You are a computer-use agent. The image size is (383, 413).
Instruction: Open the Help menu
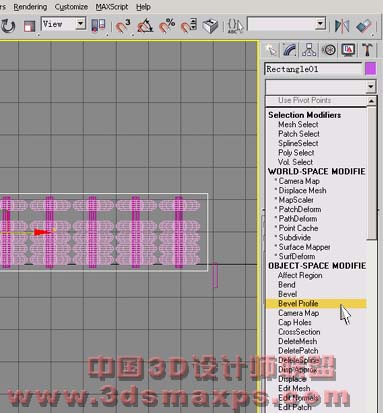(143, 7)
